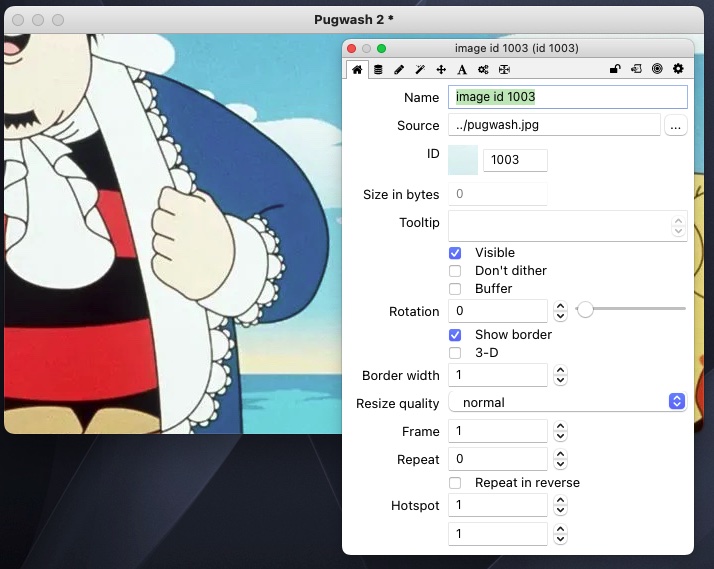Enable the 3-D checkbox
This screenshot has width=714, height=569.
pos(455,353)
